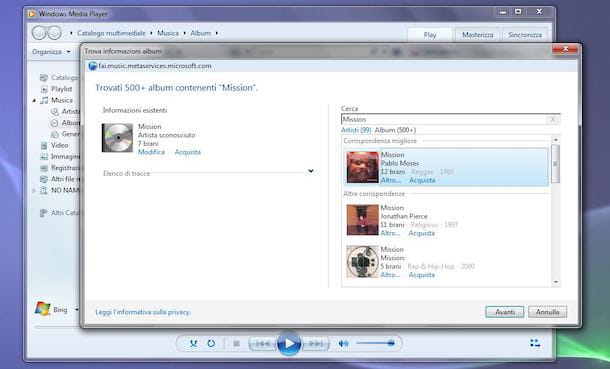This screenshot has height=369, width=610.
Task: Clear the Mission search field
Action: click(552, 119)
